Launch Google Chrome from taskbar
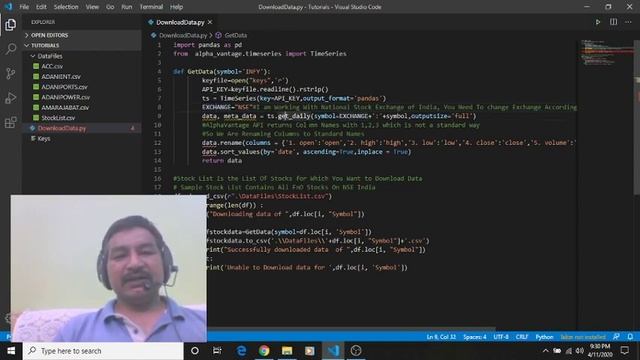Image resolution: width=640 pixels, height=360 pixels. point(264,351)
